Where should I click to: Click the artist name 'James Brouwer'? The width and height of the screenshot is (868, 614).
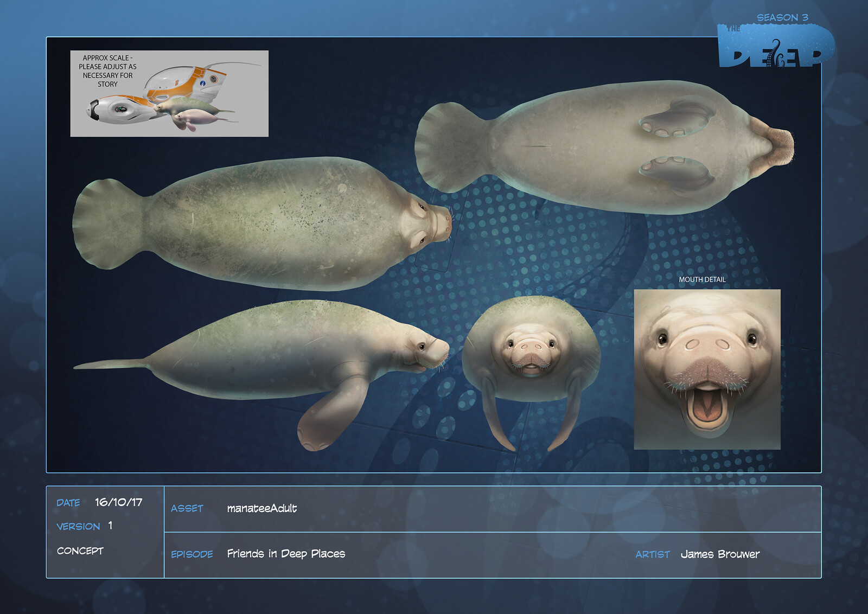coord(720,554)
